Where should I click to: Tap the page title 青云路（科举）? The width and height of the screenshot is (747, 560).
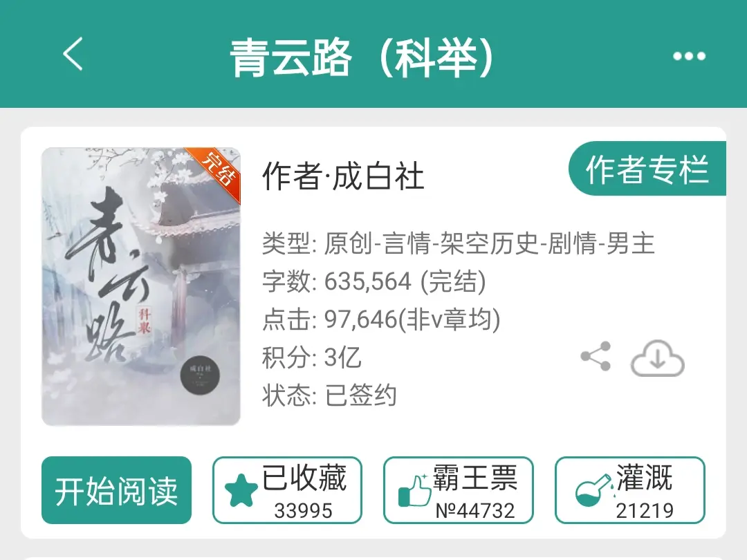click(362, 57)
